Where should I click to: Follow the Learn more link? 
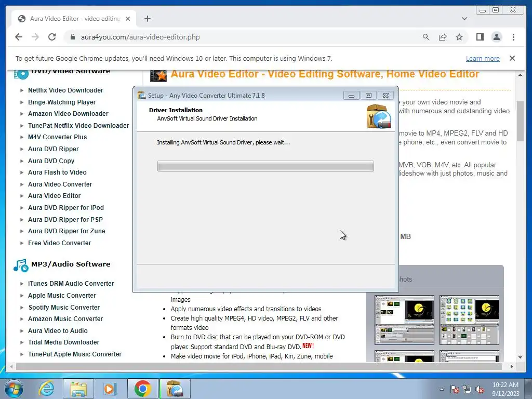(483, 58)
